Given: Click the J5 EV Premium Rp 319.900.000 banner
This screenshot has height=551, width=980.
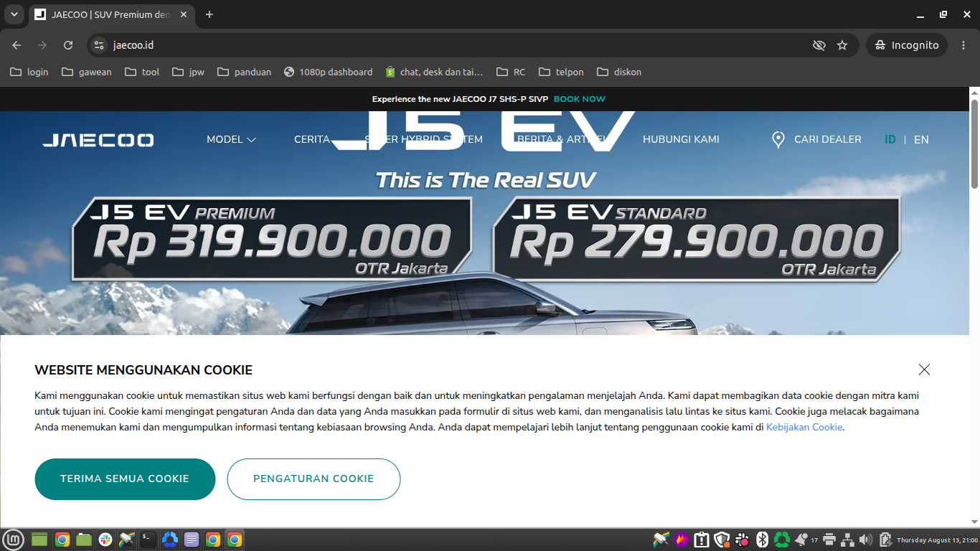Looking at the screenshot, I should point(272,239).
